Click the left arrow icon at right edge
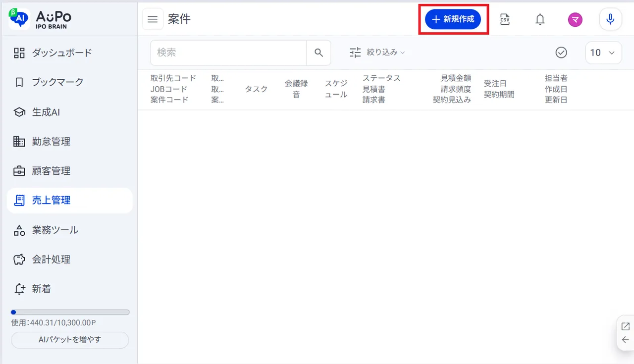Viewport: 634px width, 364px height. click(626, 340)
